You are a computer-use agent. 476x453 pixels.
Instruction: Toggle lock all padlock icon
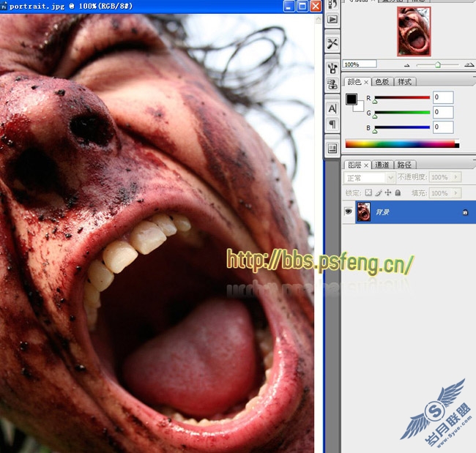(x=398, y=192)
